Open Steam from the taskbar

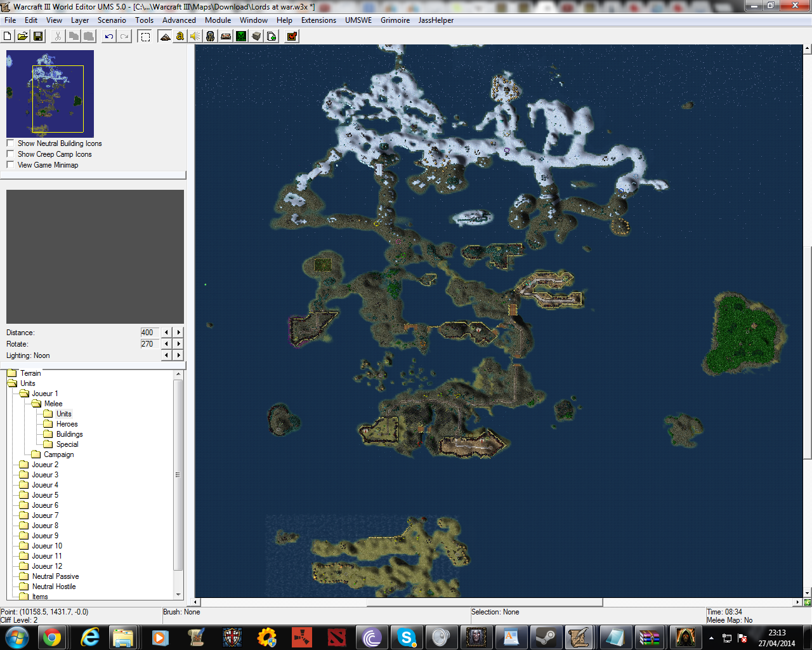point(546,637)
